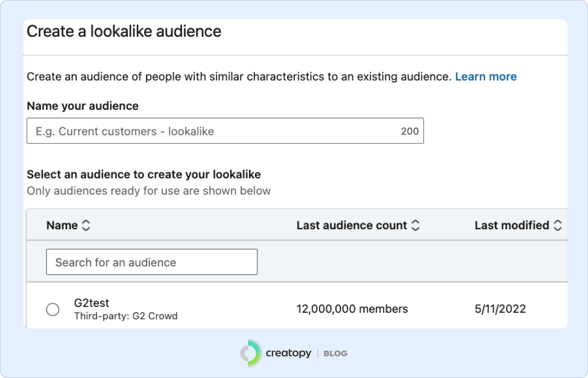Click the Create a lookalike audience title
588x378 pixels.
click(x=124, y=31)
